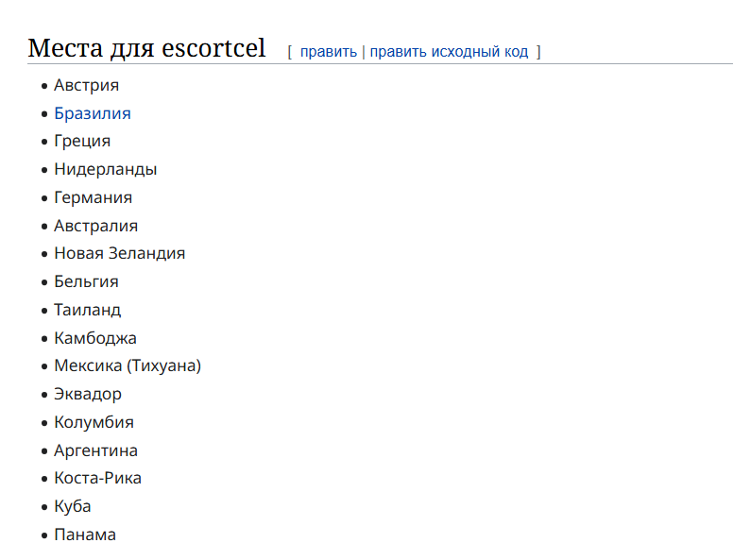Select the Аргентина list item

click(x=95, y=450)
